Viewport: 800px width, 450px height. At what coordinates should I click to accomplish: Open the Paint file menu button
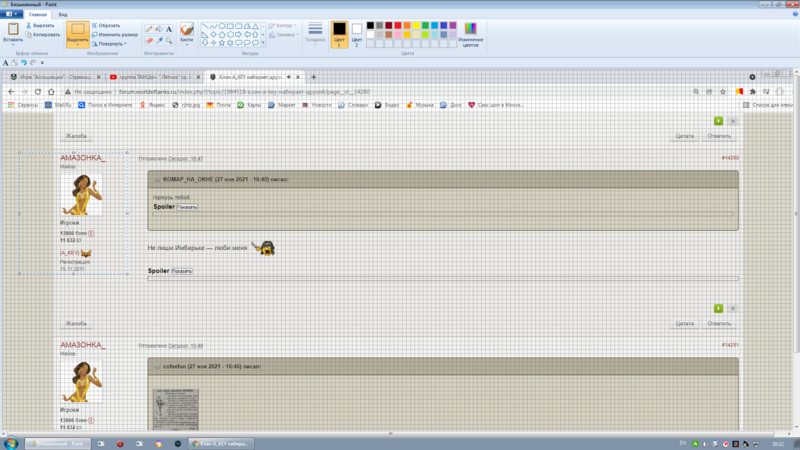tap(11, 14)
